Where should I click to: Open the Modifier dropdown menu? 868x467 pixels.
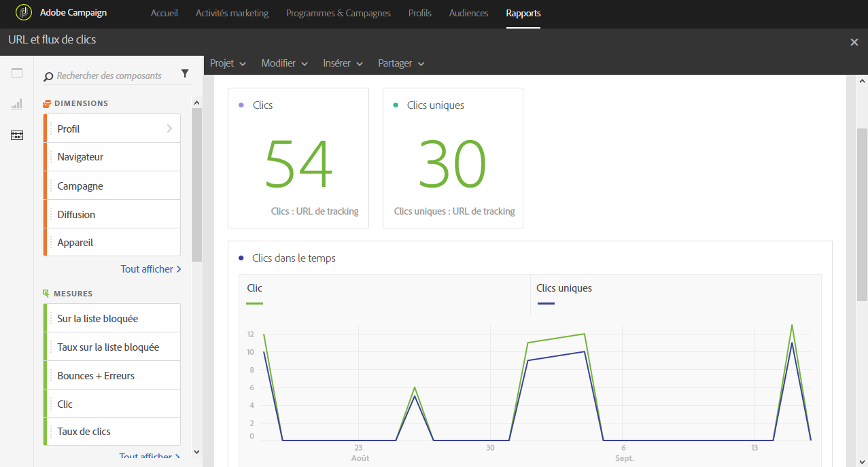(x=284, y=63)
